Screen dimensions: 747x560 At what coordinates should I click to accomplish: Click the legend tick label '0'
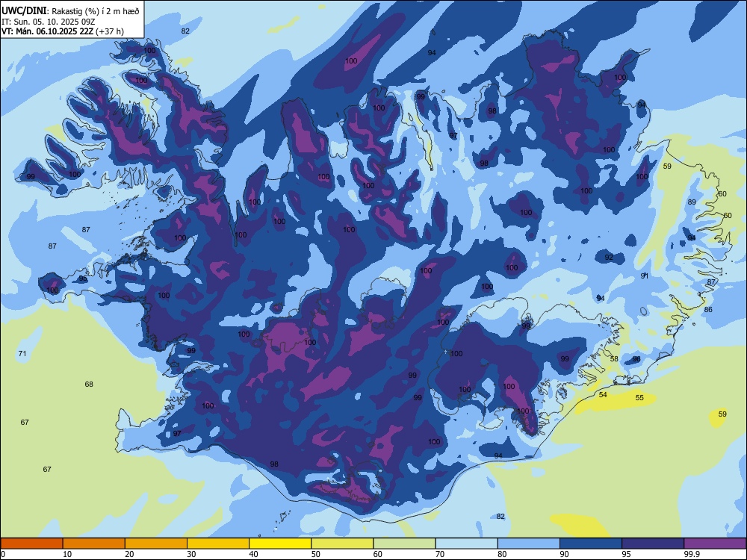tap(3, 554)
